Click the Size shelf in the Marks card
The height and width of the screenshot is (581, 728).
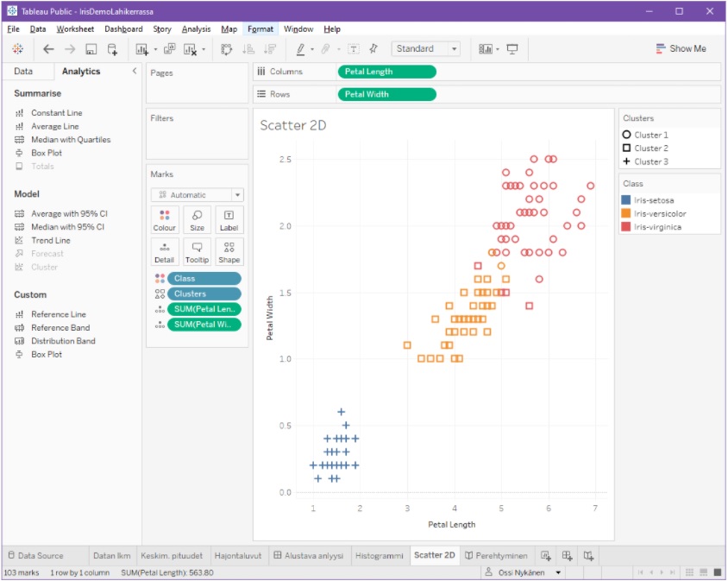pyautogui.click(x=197, y=219)
